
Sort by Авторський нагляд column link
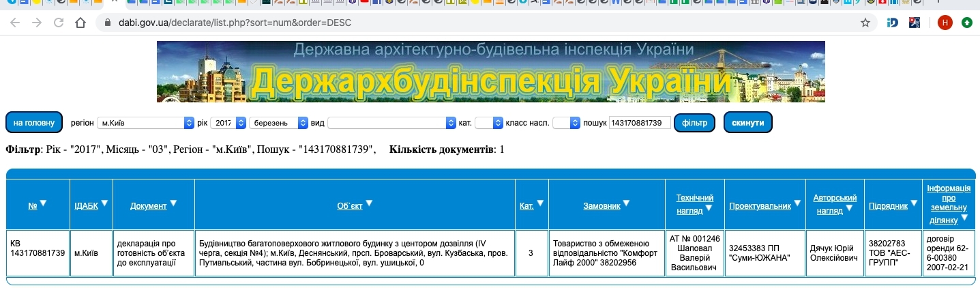point(834,203)
